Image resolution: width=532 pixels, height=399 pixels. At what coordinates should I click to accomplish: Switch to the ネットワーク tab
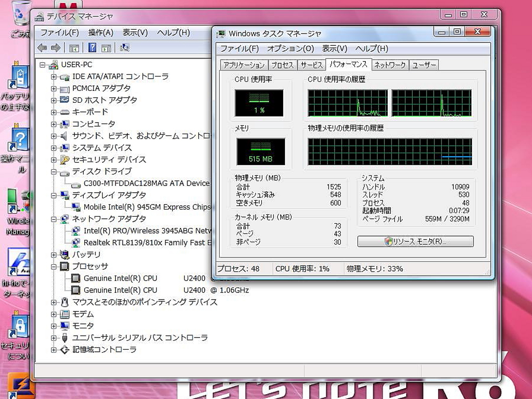(x=390, y=65)
